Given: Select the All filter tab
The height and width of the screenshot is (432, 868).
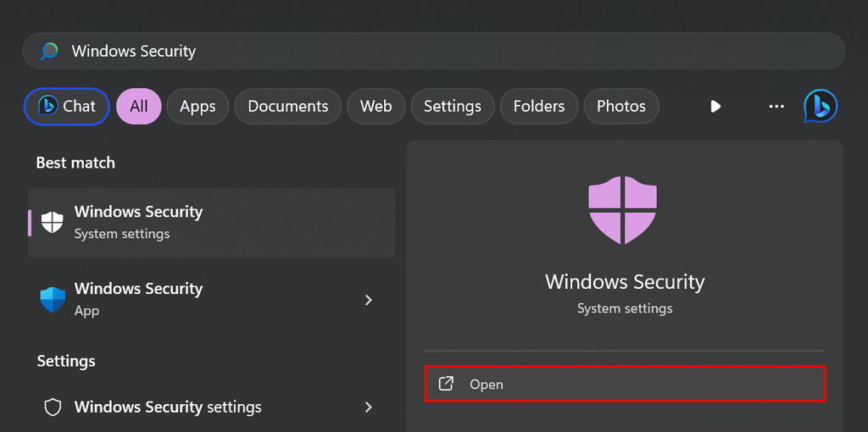Looking at the screenshot, I should click(138, 106).
